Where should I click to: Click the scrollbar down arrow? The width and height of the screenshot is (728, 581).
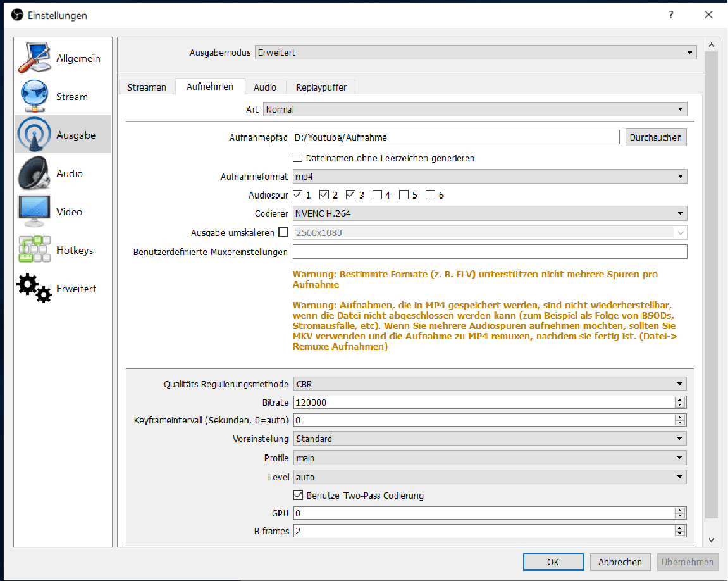click(x=712, y=540)
